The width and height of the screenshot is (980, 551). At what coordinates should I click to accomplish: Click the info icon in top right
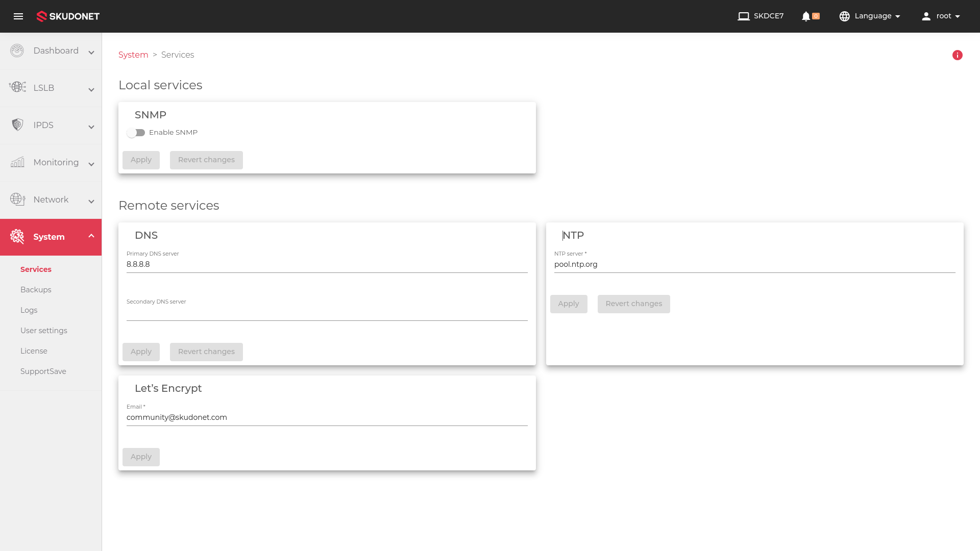957,55
